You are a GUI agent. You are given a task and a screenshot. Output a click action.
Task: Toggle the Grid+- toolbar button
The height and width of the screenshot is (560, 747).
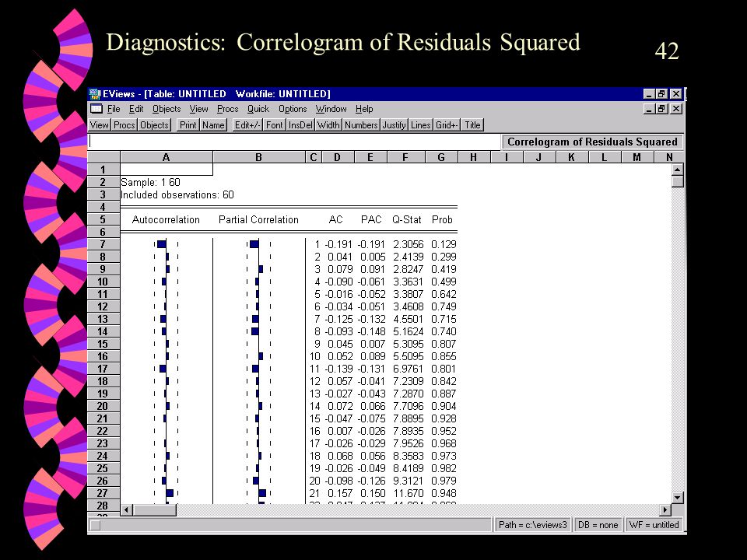(x=447, y=124)
